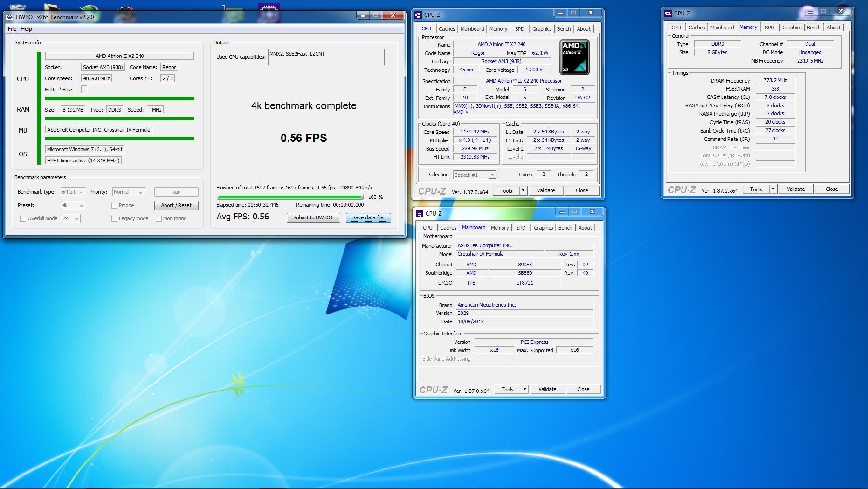The image size is (868, 489).
Task: Select Memory tab in CPU-Z Mainboard window
Action: pos(500,228)
